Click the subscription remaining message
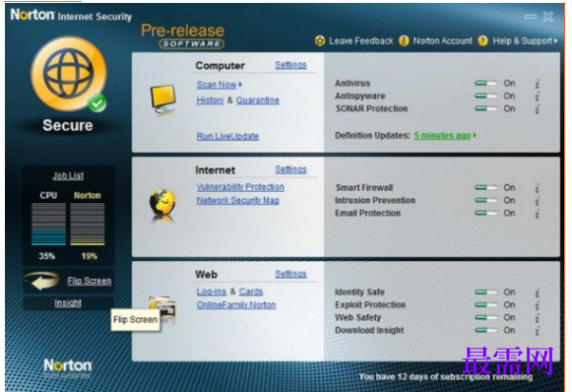The width and height of the screenshot is (572, 392). (445, 376)
